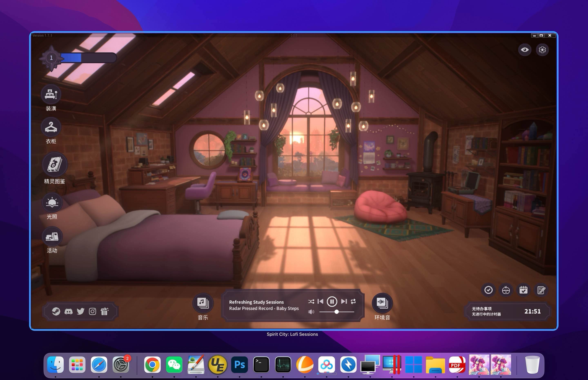
Task: Open the notebook journal tool
Action: tap(541, 290)
